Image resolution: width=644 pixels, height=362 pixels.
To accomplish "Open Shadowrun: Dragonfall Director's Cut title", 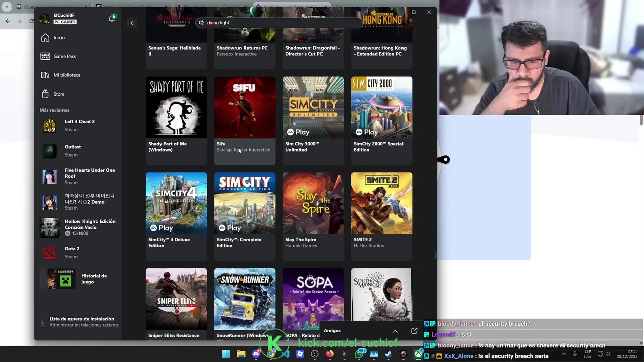I will (x=312, y=51).
